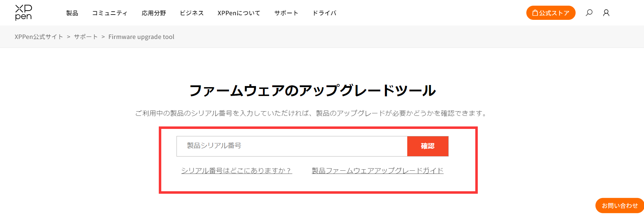
Task: Open the サポート navigation menu
Action: (x=286, y=13)
